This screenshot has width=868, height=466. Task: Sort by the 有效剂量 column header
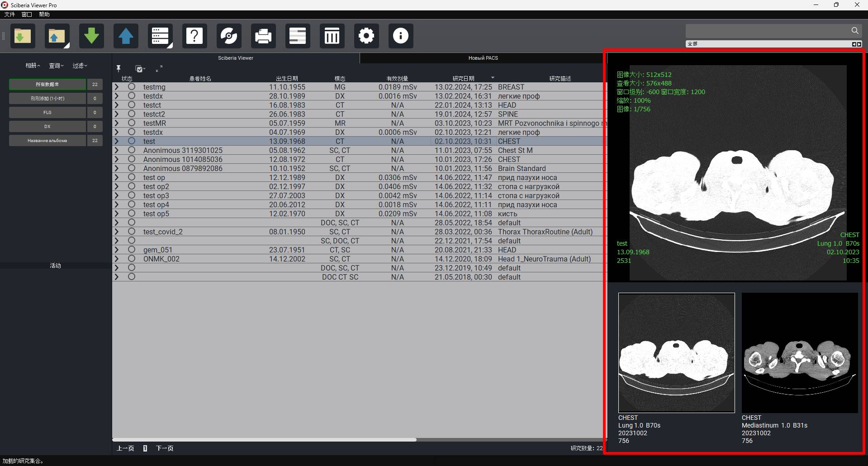coord(397,78)
